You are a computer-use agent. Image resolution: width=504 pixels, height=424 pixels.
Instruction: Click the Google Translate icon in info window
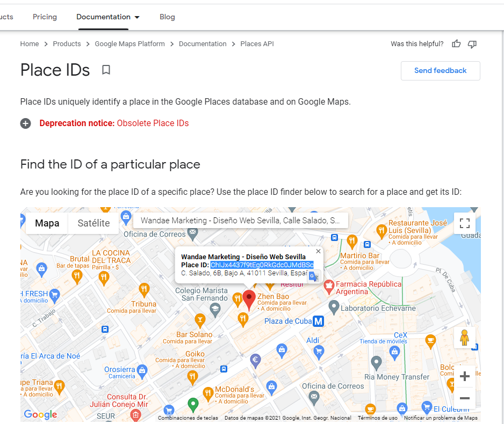pos(313,276)
